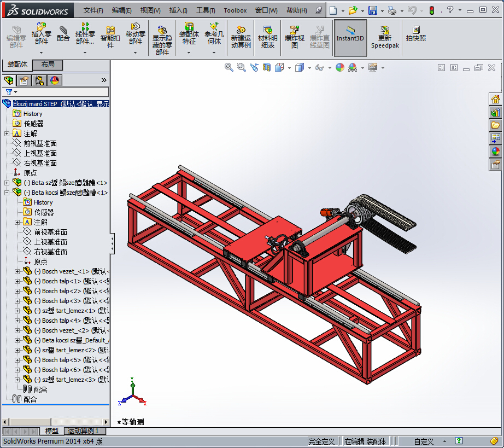Open the 文件(F) menu
Screen dimensions: 504x448
93,10
